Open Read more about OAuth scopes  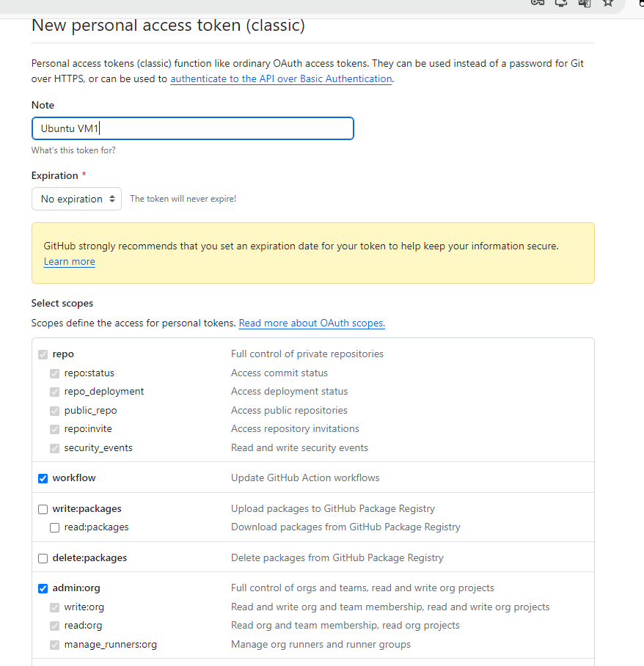coord(311,323)
